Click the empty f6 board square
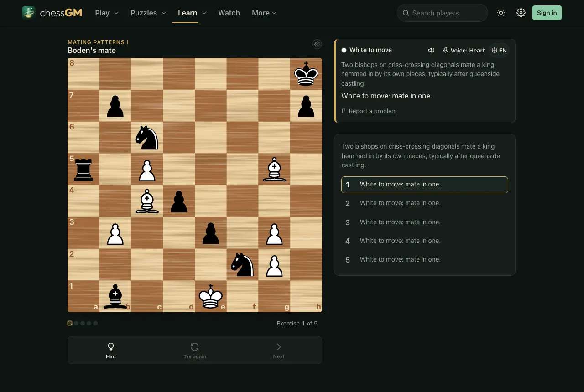This screenshot has width=584, height=392. coord(243,137)
